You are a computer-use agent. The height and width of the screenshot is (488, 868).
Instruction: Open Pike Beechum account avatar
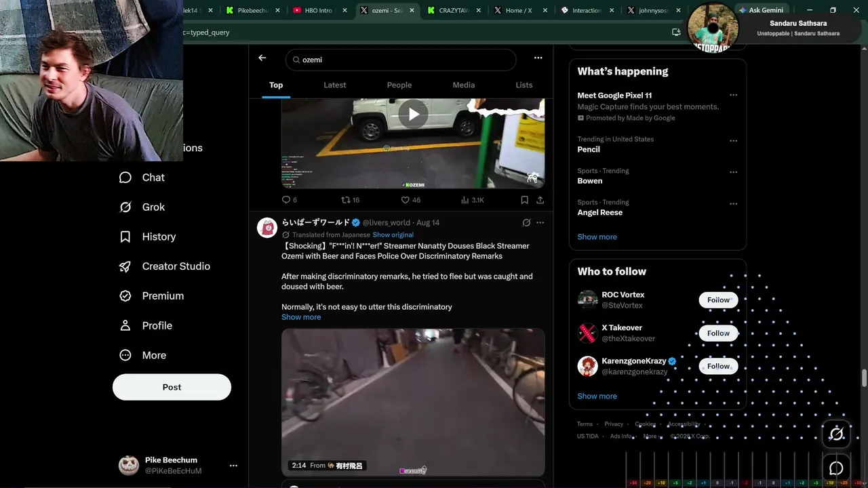(x=129, y=465)
